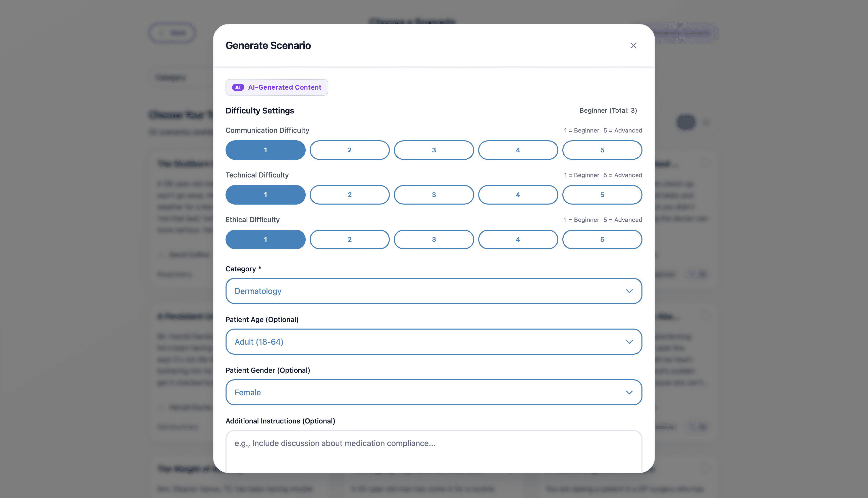Click the AI-Generated Content badge
Viewport: 868px width, 498px height.
(x=277, y=88)
